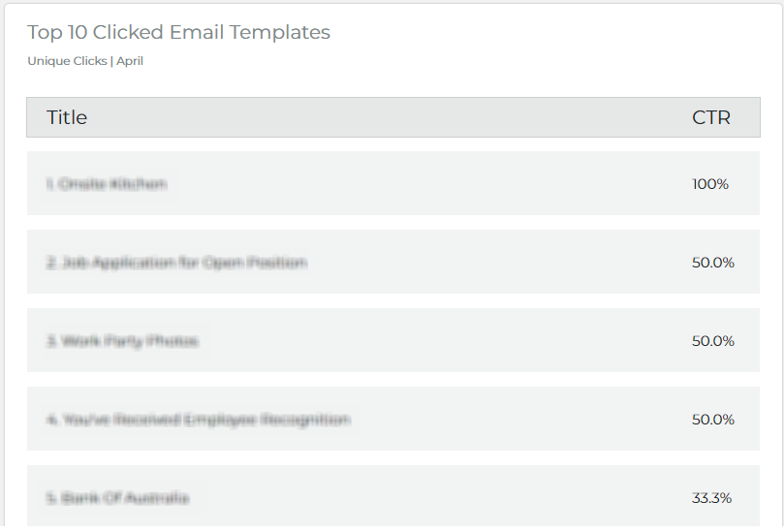Open Job Application for Open Position template

176,263
